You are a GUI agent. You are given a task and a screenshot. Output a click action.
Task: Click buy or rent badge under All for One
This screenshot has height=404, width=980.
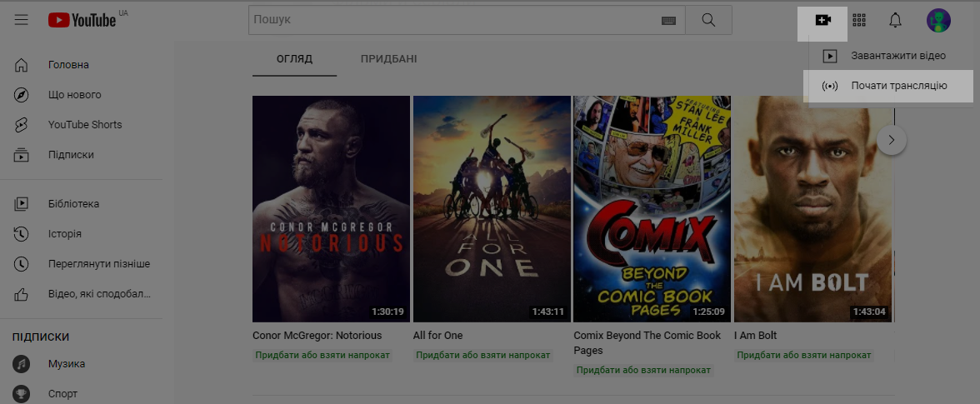[483, 356]
